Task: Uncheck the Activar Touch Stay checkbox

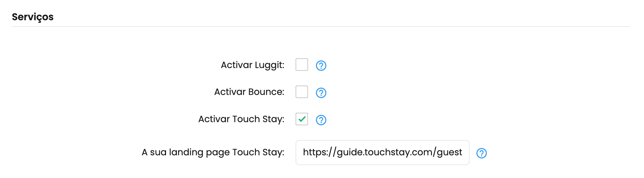Action: click(x=302, y=119)
